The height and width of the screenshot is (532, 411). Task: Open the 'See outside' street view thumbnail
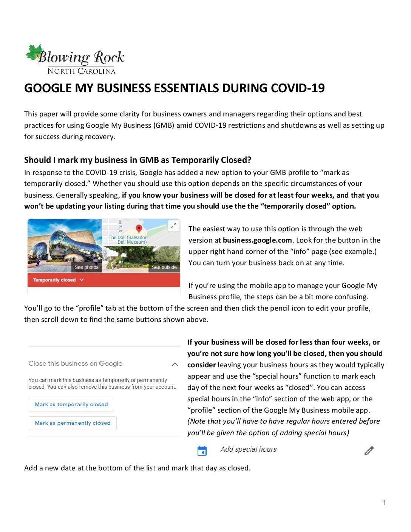pos(164,267)
